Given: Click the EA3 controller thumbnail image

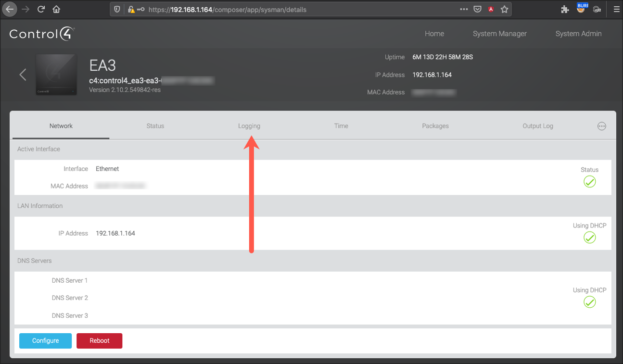Looking at the screenshot, I should (56, 75).
